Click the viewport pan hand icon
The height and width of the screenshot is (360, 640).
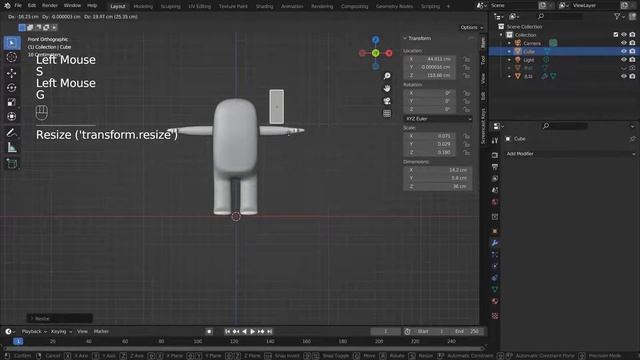(x=387, y=88)
